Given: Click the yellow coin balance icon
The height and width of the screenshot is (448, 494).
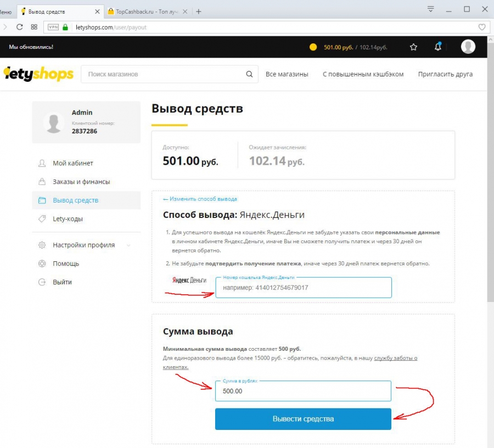Looking at the screenshot, I should pos(313,47).
